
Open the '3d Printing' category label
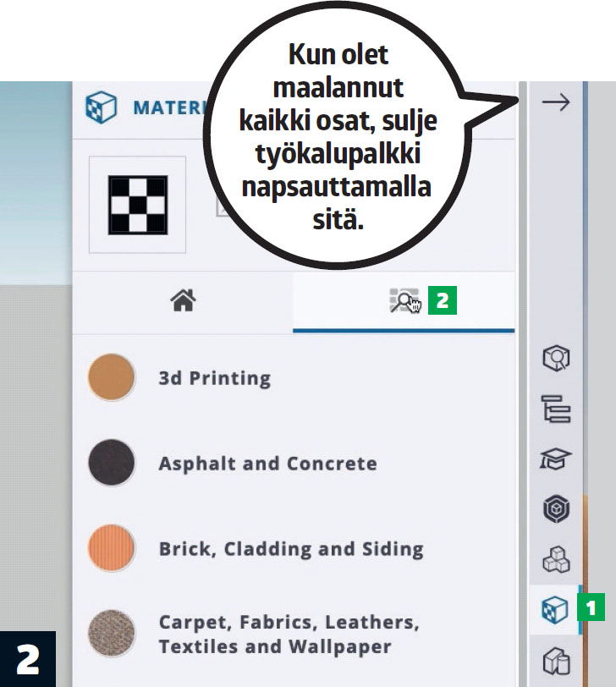[x=215, y=378]
